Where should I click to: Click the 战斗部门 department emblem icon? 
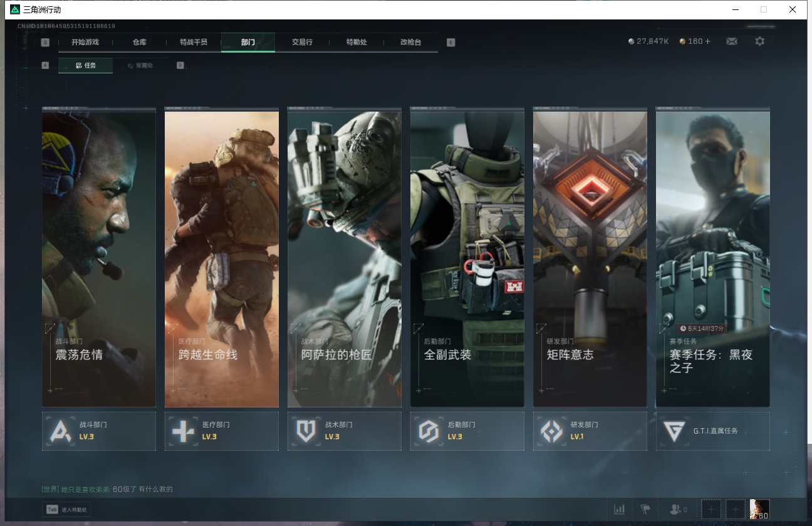tap(61, 431)
